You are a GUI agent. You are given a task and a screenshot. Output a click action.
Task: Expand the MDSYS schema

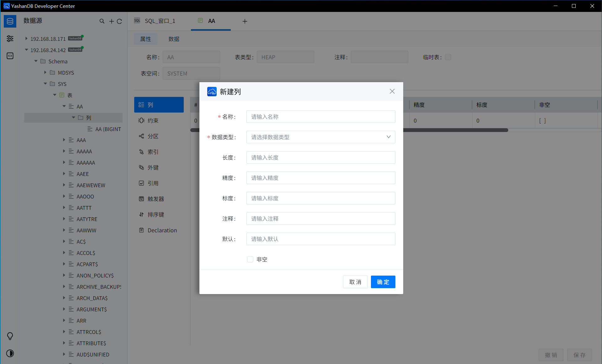coord(45,72)
